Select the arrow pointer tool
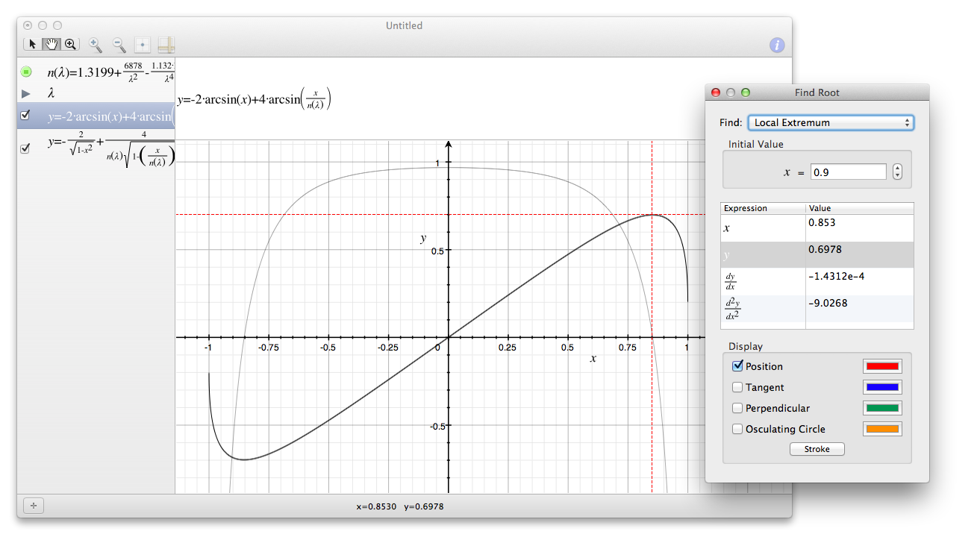Viewport: 980px width, 540px height. coord(33,45)
